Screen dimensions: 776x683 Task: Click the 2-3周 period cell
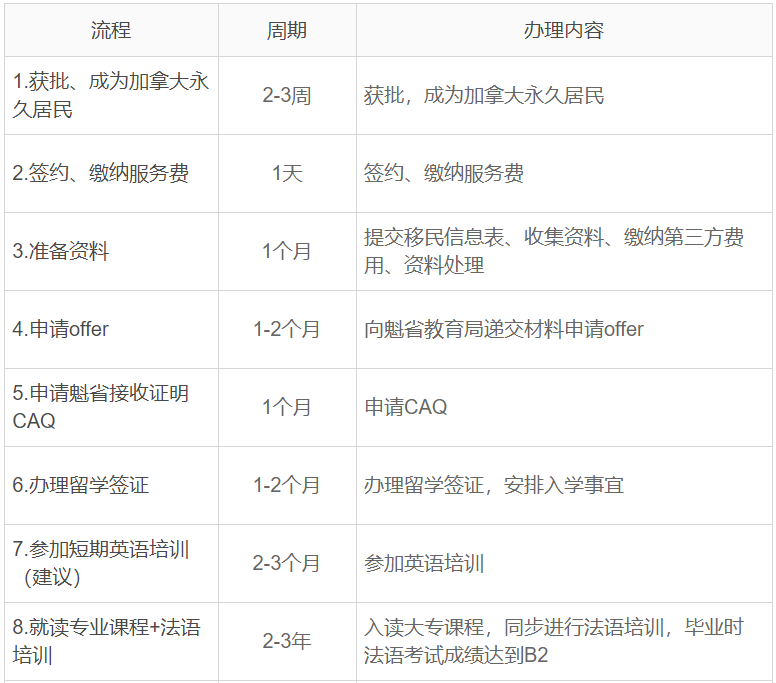click(287, 96)
